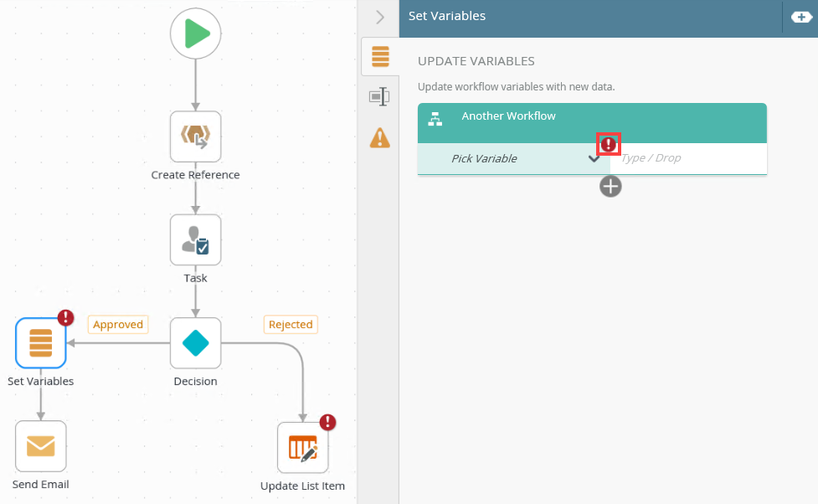Collapse the Set Variables panel with arrow
Image resolution: width=818 pixels, height=504 pixels.
point(380,18)
